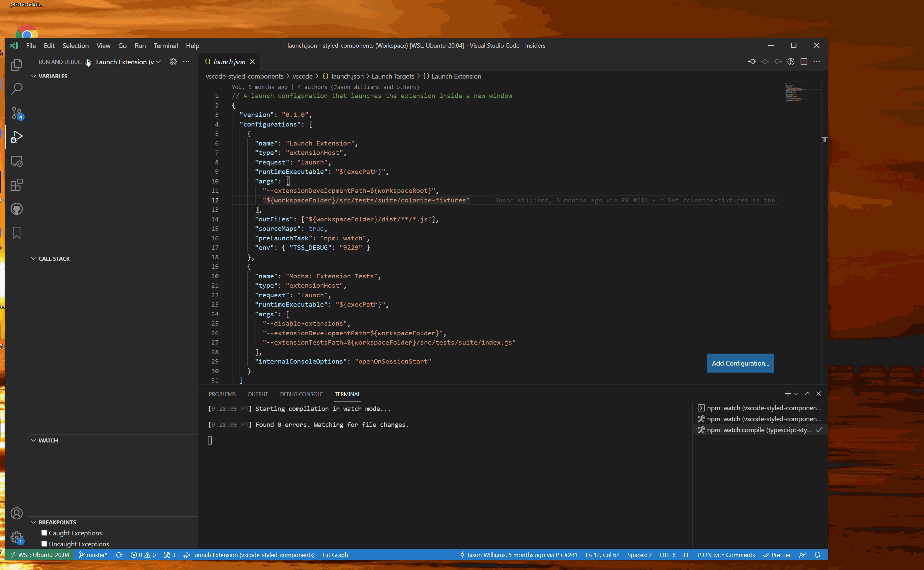Open Remote Explorer in activity bar
924x570 pixels.
coord(16,161)
